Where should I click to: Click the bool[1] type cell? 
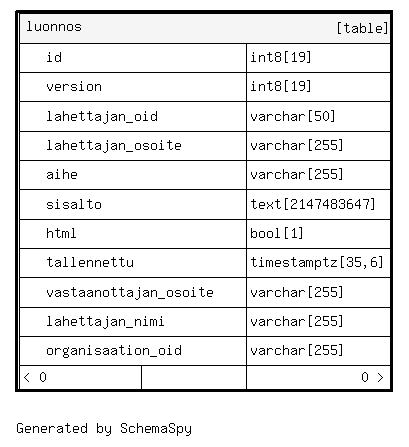[x=318, y=234]
